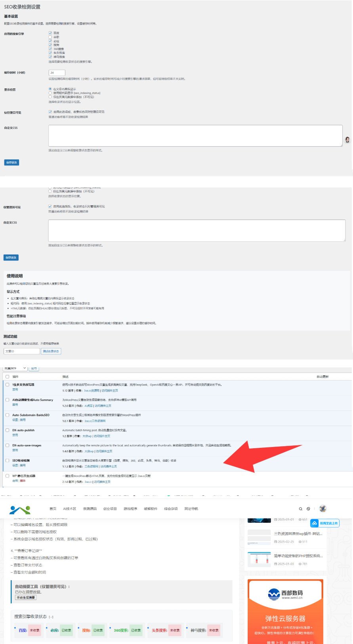Select 在文章内容后显示 radio option

click(x=50, y=89)
